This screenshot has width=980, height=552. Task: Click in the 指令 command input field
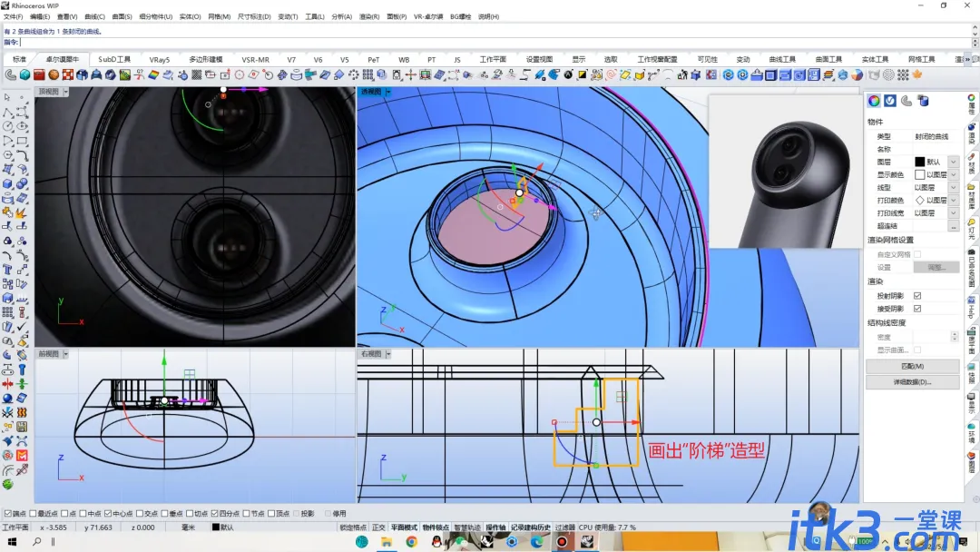[x=495, y=42]
